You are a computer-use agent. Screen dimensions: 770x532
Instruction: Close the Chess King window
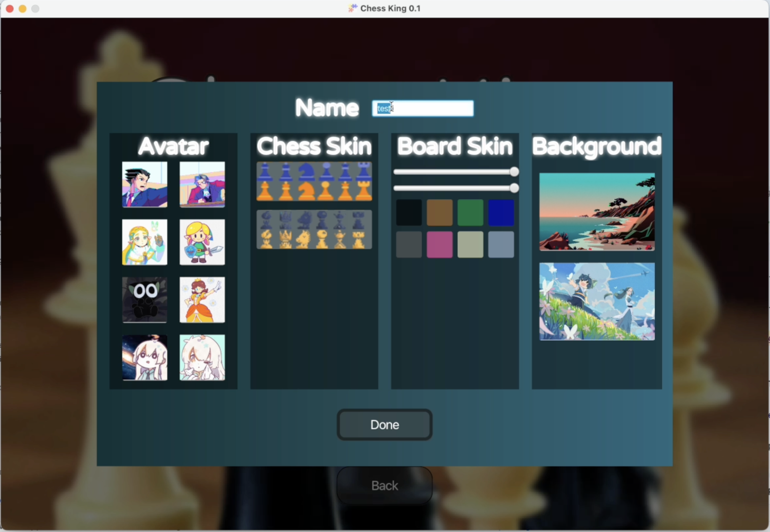coord(10,8)
